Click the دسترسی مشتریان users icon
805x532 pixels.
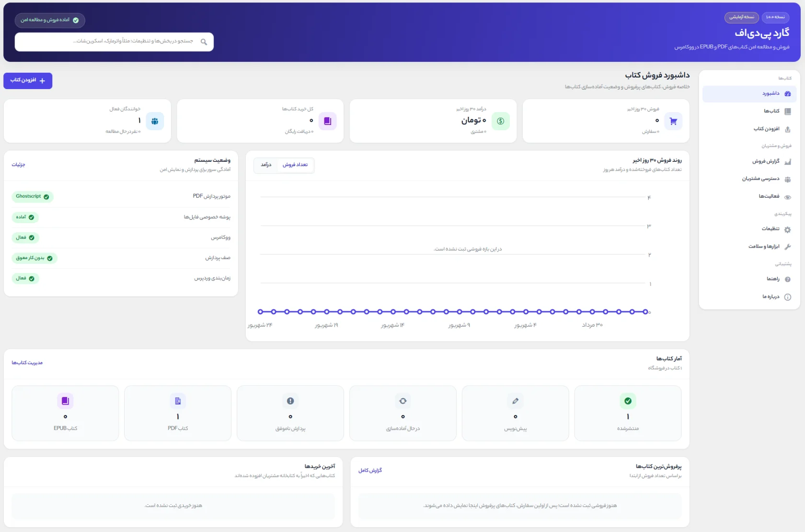click(787, 179)
